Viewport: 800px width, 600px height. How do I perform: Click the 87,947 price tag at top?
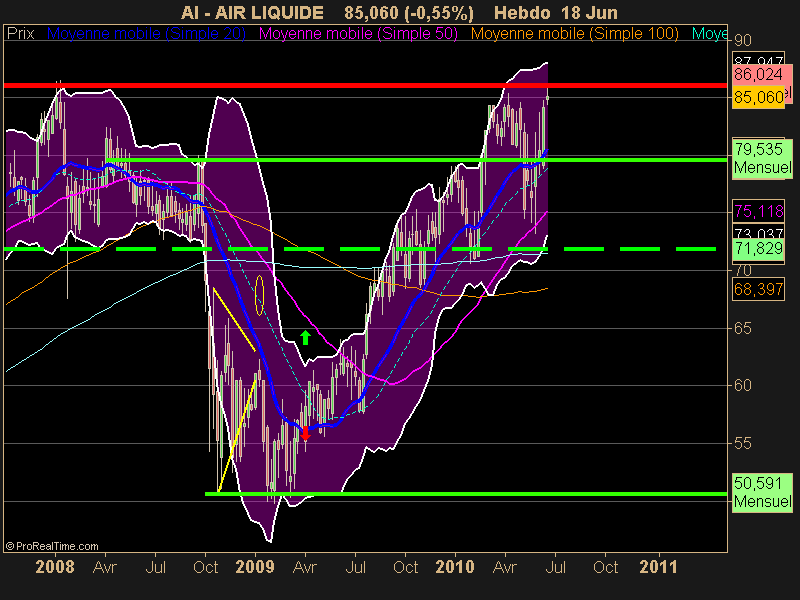pos(758,59)
